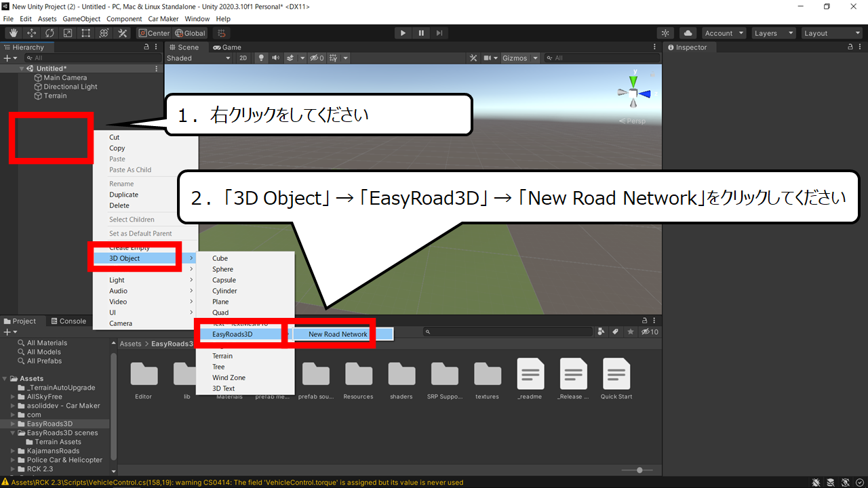Click the Play button
Screen dimensions: 868x488
403,33
